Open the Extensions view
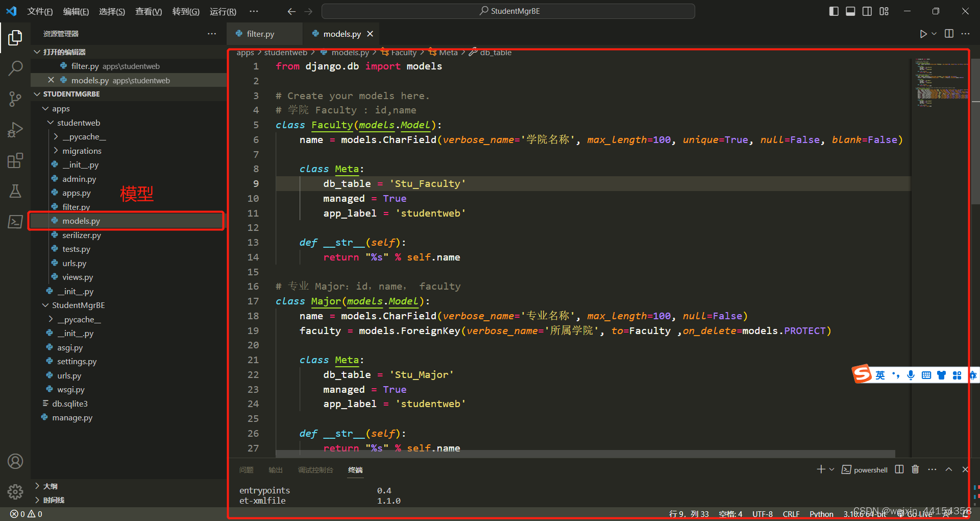 [15, 160]
